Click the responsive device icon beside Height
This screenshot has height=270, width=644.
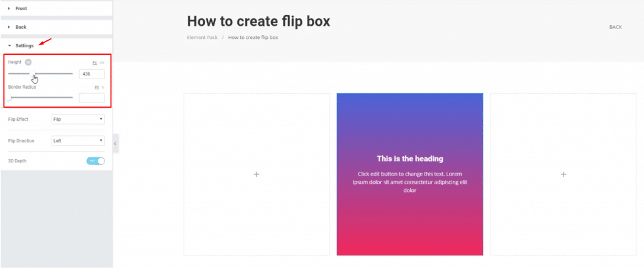point(28,62)
